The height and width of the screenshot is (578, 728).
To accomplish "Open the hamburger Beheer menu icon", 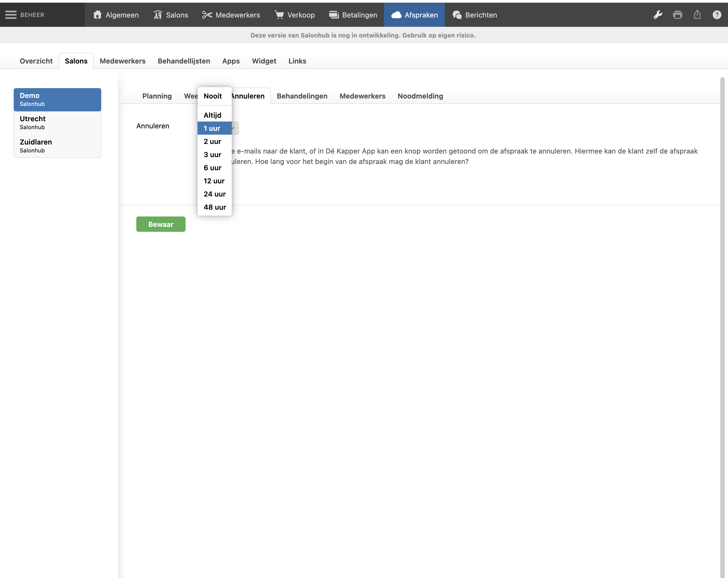I will click(x=11, y=15).
